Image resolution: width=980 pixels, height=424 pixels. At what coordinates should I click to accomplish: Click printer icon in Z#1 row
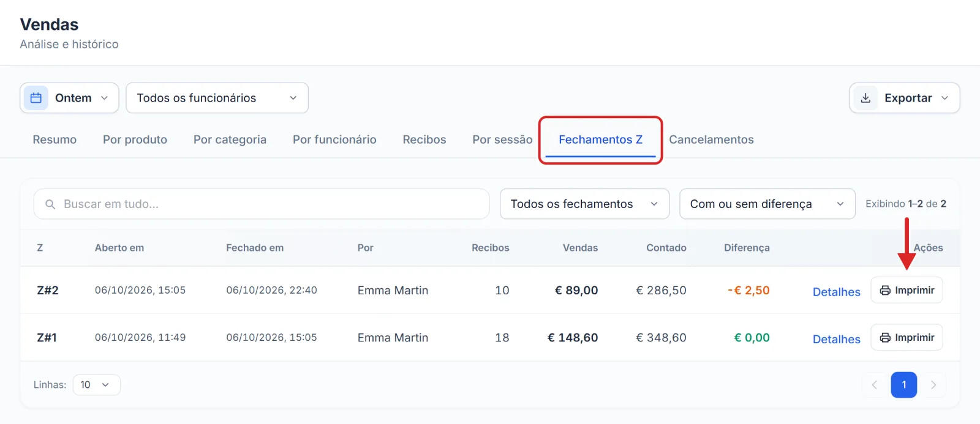point(885,338)
